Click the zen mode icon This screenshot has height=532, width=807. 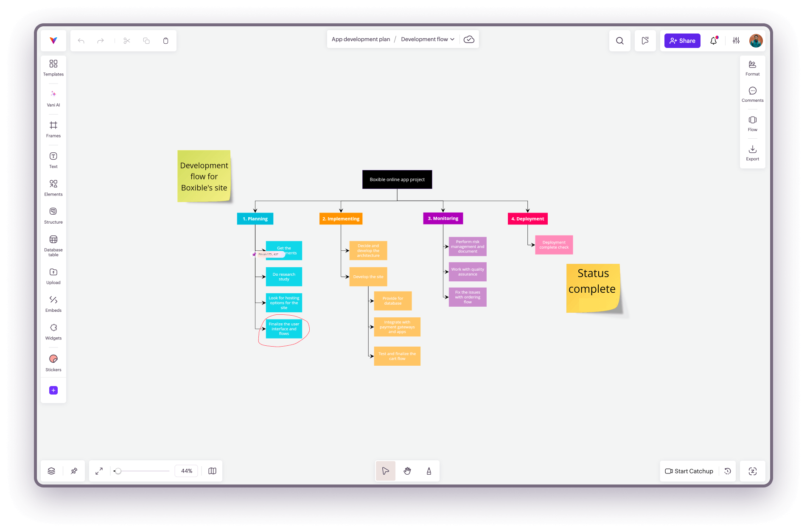click(753, 471)
